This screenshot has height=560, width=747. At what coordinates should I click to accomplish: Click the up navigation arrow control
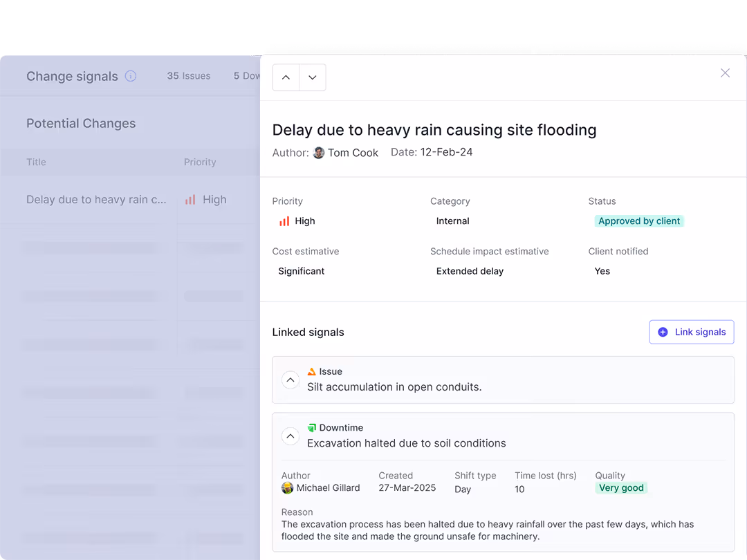point(285,77)
